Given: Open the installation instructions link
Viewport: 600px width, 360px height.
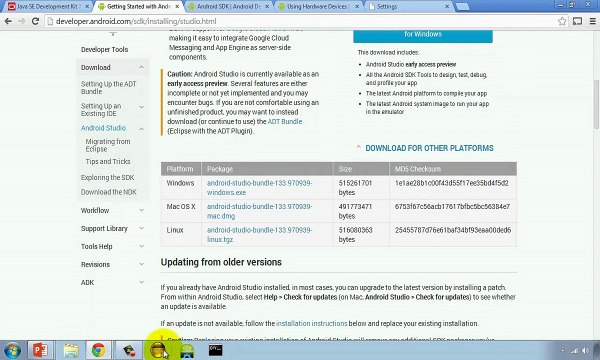Looking at the screenshot, I should pos(311,323).
